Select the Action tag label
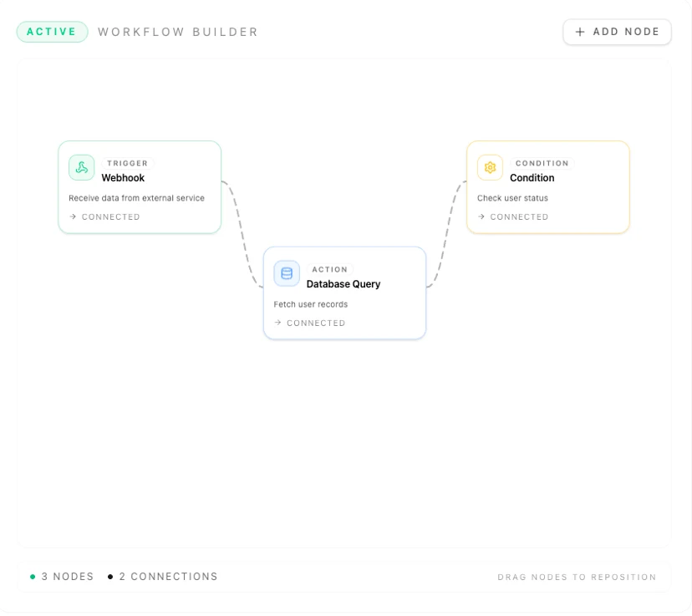 click(329, 270)
